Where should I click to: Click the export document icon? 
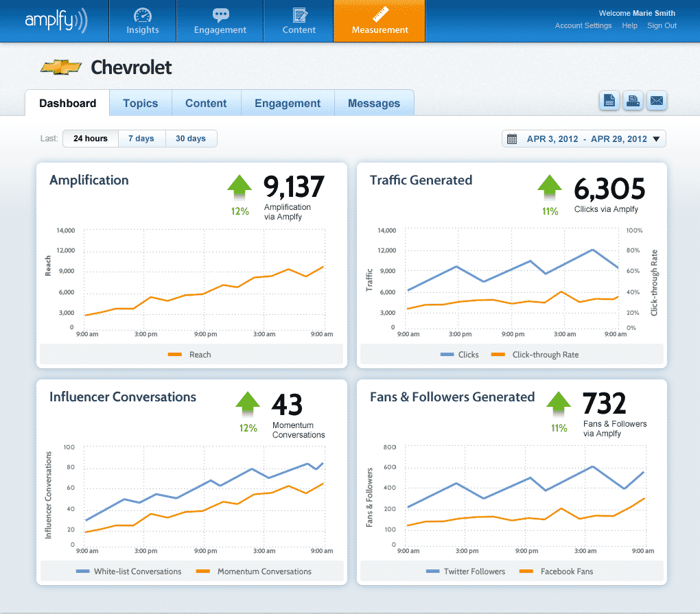609,101
